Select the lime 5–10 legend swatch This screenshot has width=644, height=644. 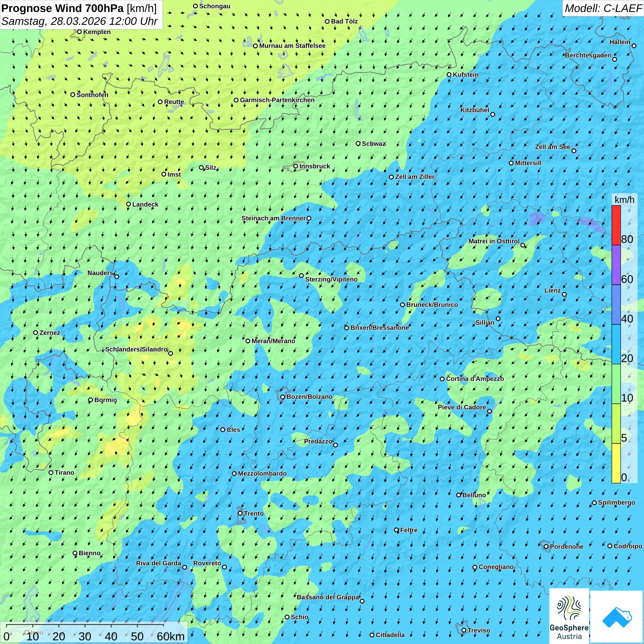[x=616, y=424]
